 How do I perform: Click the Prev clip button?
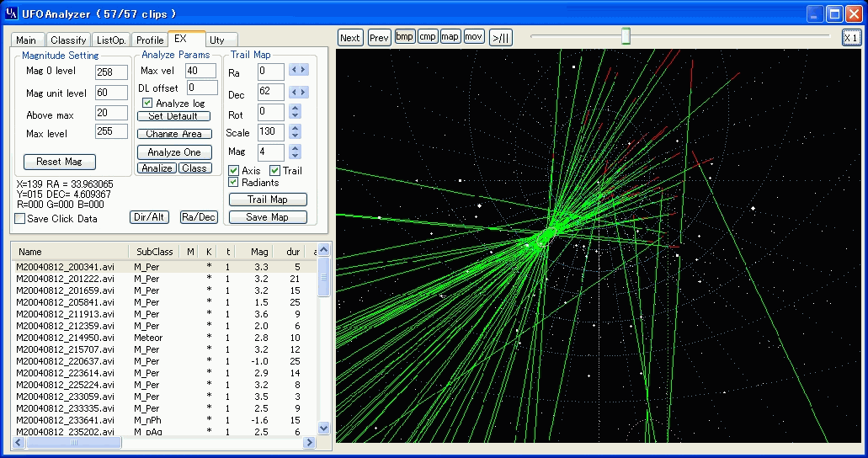point(379,37)
